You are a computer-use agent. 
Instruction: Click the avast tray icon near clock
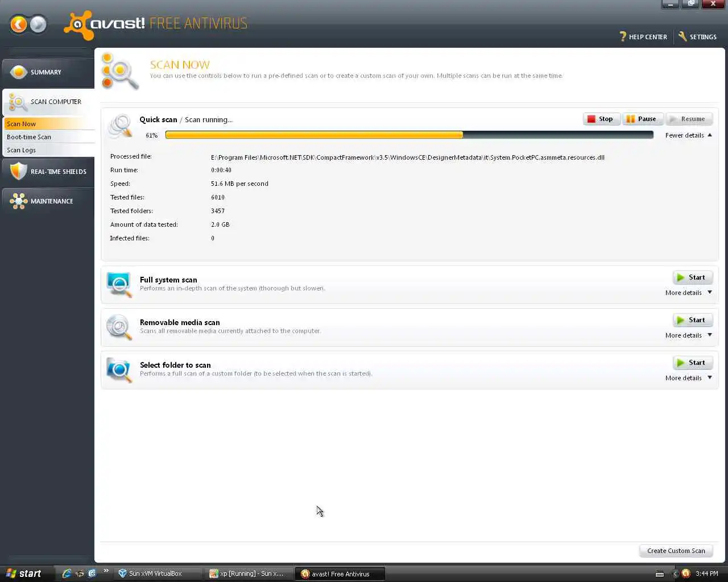[686, 573]
